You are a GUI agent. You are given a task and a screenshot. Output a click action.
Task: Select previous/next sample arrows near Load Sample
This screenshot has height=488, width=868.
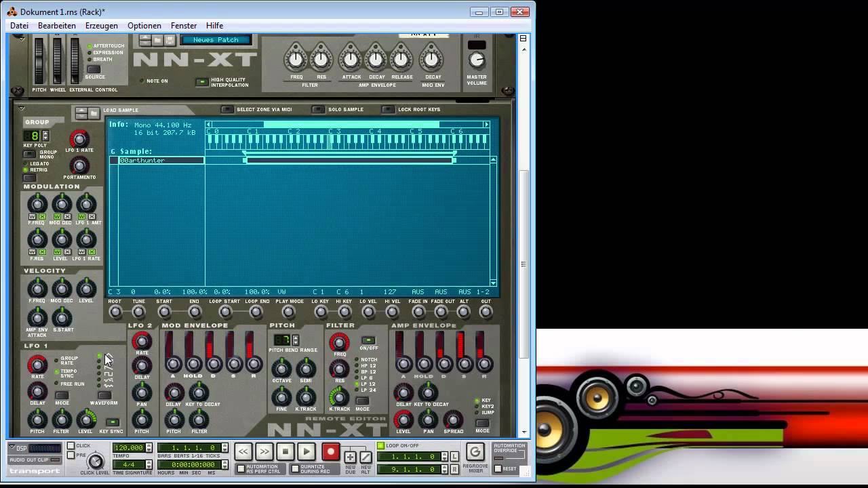(x=81, y=113)
